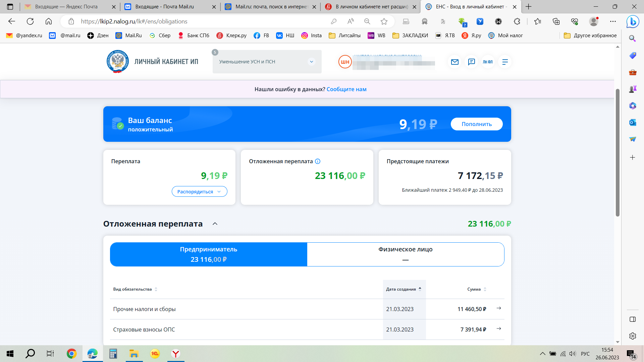The image size is (644, 362).
Task: Click the page vertical scrollbar
Action: 618,153
